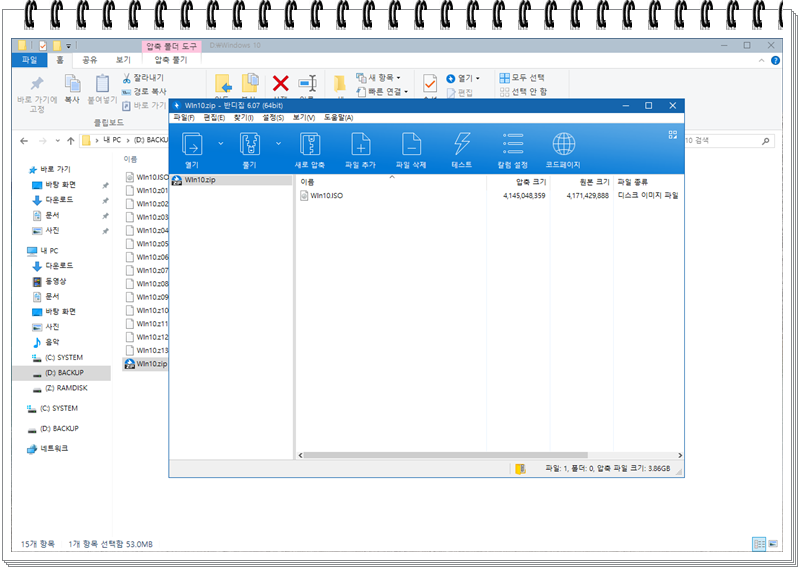Click the 파일 삭제 (Delete file) icon

pos(411,144)
